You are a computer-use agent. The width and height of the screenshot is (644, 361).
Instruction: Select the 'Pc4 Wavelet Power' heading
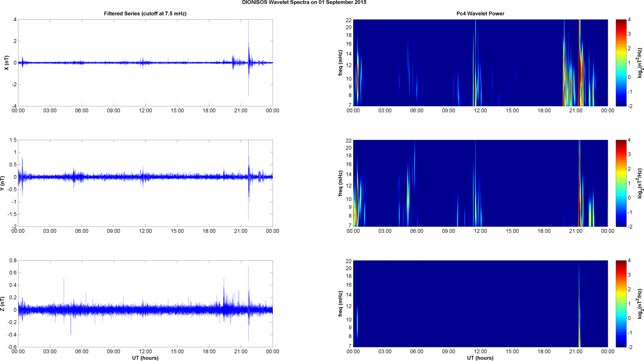[480, 14]
